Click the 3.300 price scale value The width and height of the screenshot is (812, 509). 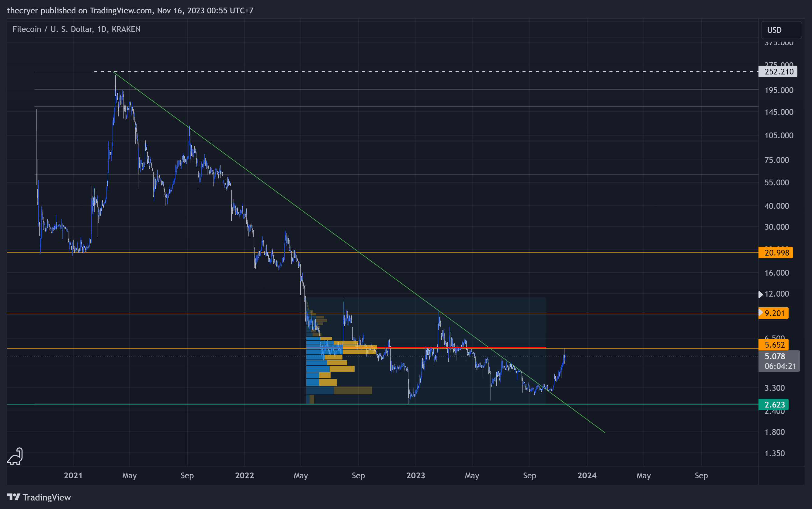[775, 388]
